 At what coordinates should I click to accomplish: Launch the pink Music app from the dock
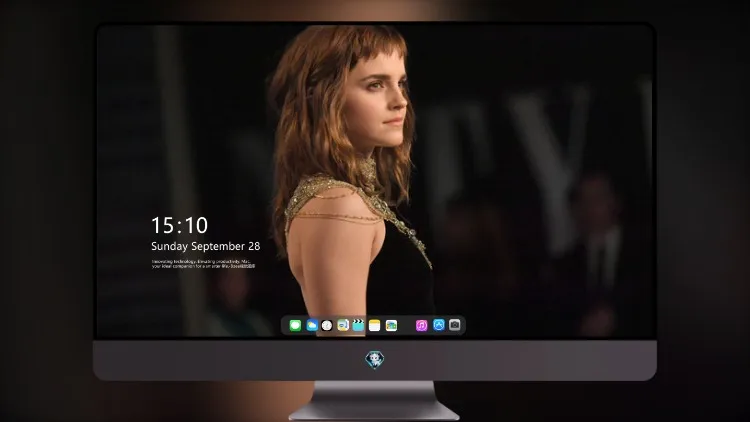click(421, 325)
